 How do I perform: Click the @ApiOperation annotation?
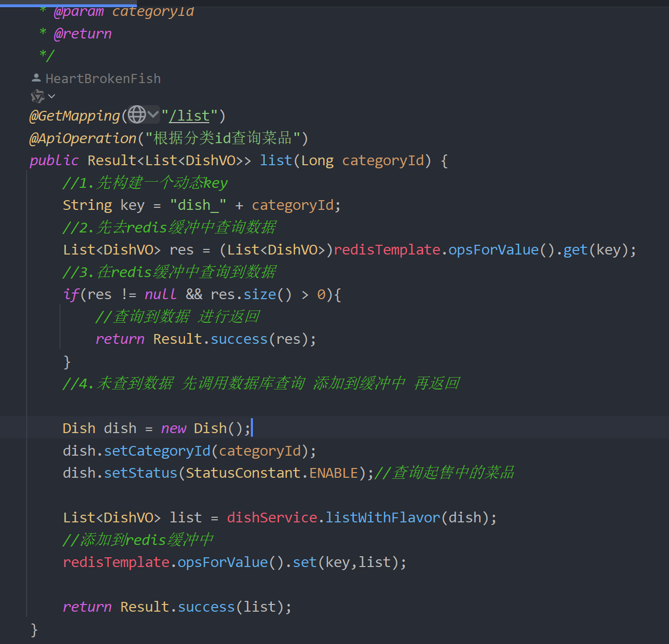coord(83,138)
